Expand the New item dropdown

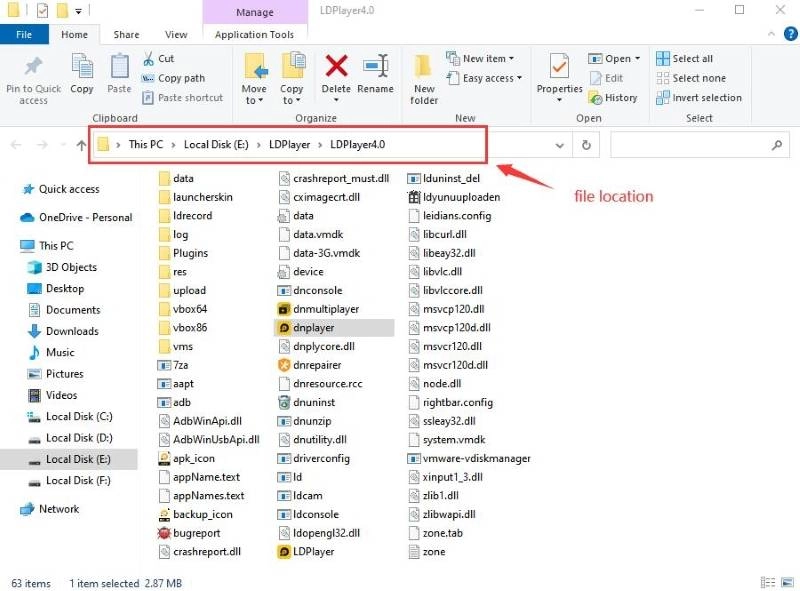(484, 60)
